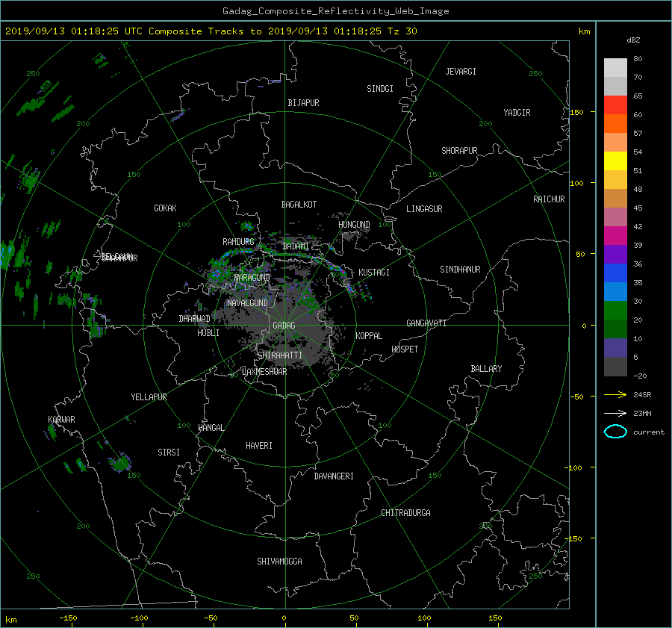
Task: Click the magenta 39-42 dBZ color swatch
Action: click(615, 236)
